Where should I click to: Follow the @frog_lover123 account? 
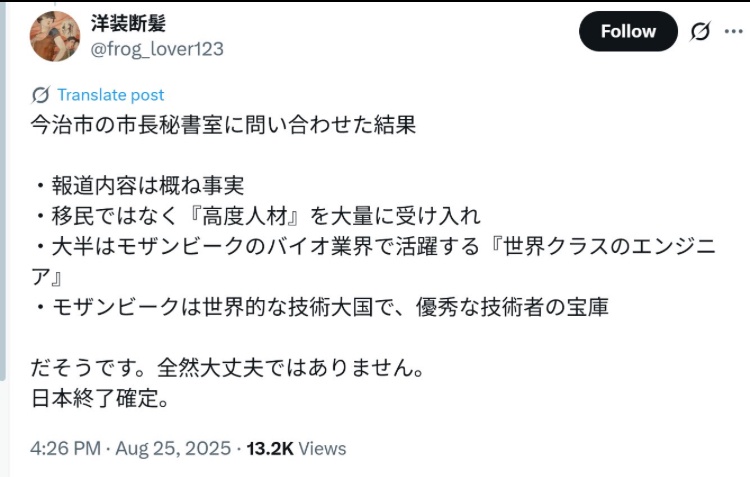628,32
